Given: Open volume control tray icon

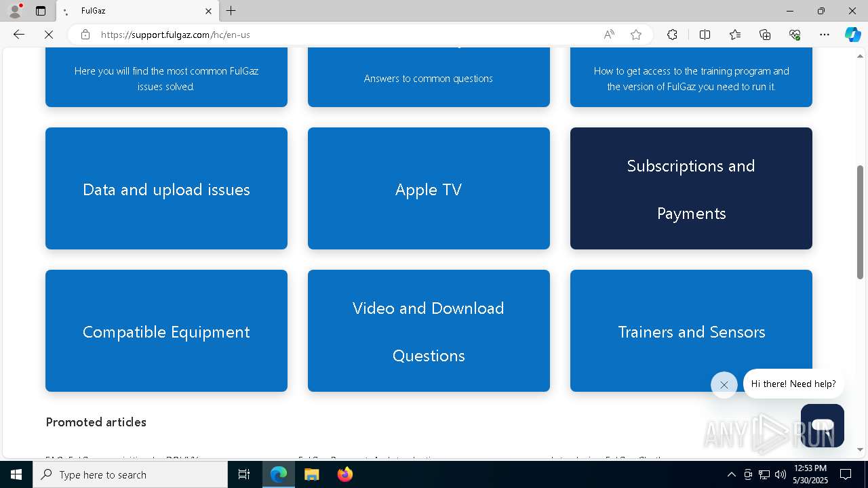Looking at the screenshot, I should (781, 474).
